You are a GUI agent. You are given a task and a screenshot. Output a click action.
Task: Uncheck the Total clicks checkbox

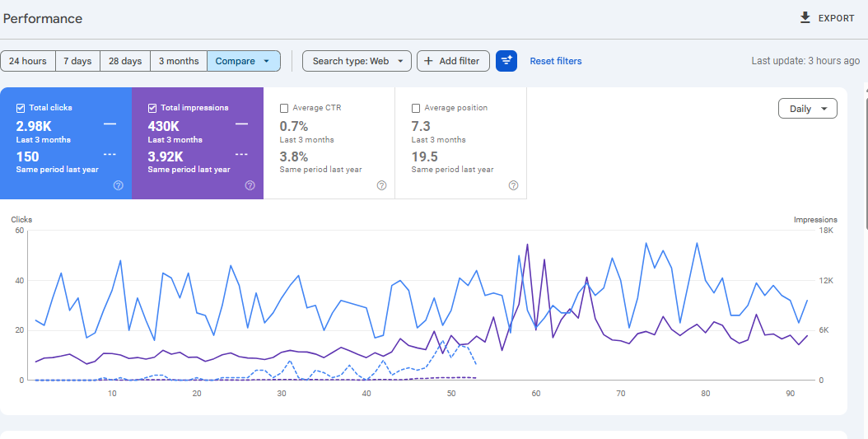pyautogui.click(x=21, y=108)
